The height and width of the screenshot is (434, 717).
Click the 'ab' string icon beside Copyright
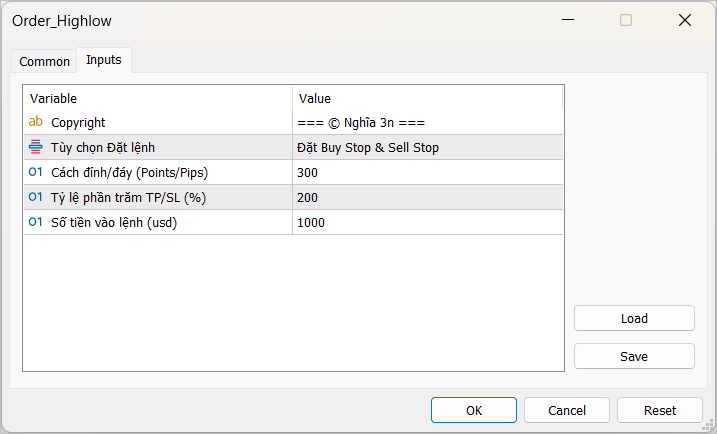[36, 122]
